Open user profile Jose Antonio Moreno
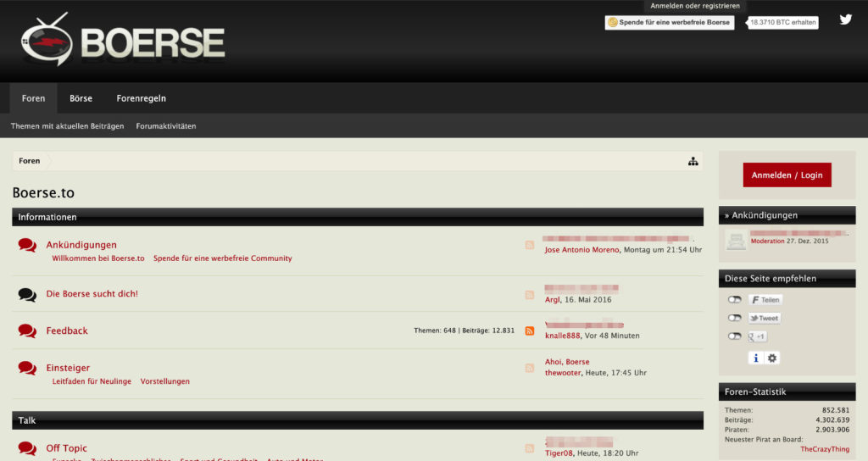Viewport: 868px width, 461px height. (x=581, y=250)
